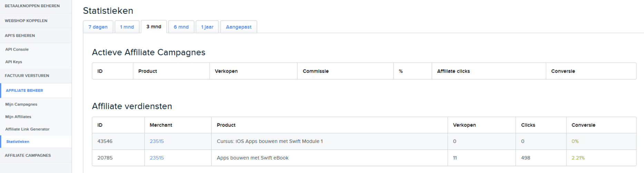Open merchant 23515 link for iOS cursus
Screen dimensions: 644x173
point(157,141)
